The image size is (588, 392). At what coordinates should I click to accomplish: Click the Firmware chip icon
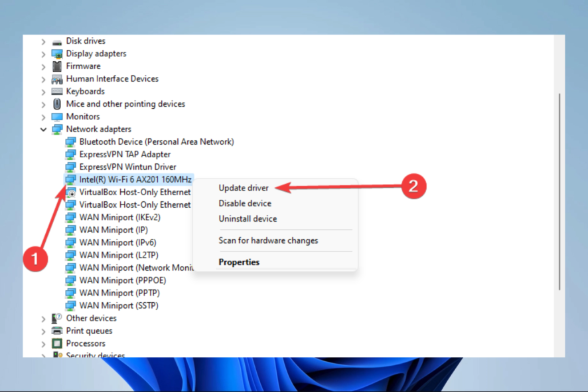[x=57, y=66]
